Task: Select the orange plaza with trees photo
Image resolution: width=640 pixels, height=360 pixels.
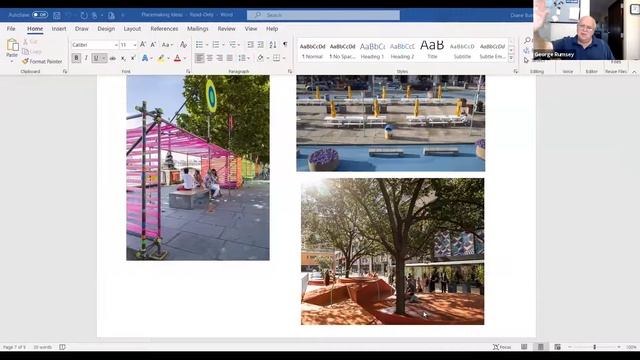Action: (393, 251)
